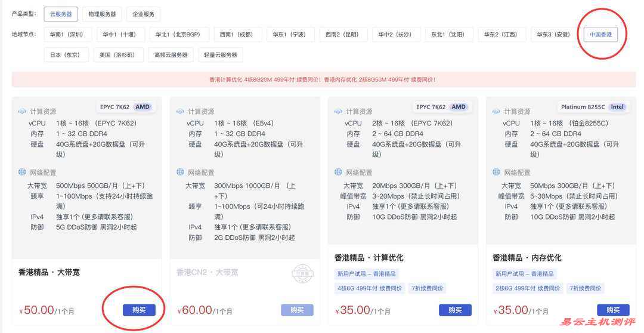The image size is (644, 333).
Task: Click the cloud icon beside 计算资源 in 香港精品·大带宽 card
Action: tap(22, 112)
